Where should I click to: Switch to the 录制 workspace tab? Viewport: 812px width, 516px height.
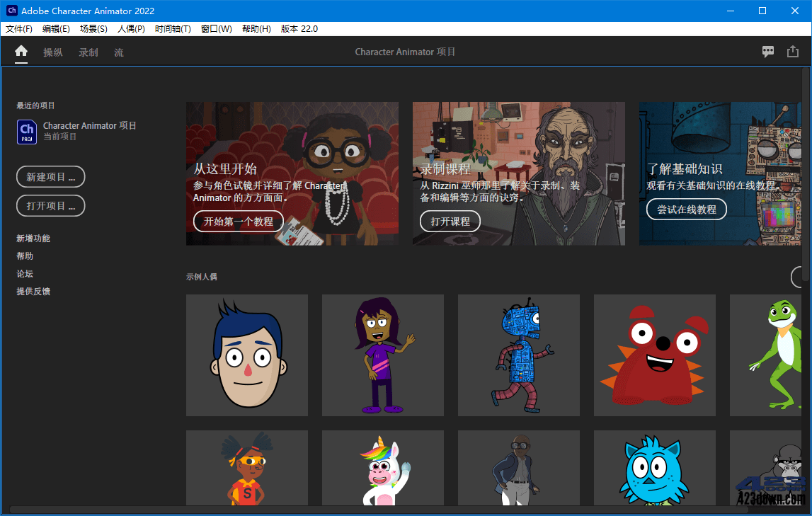coord(88,51)
